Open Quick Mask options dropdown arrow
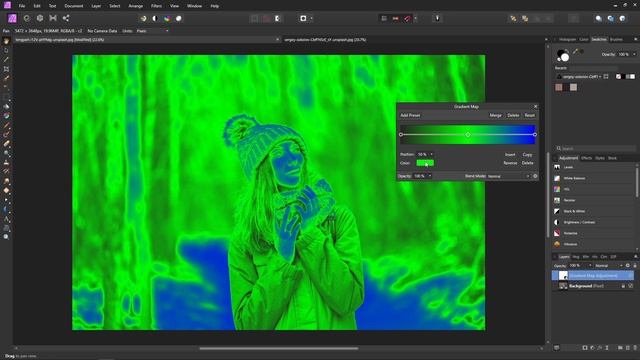 pos(311,18)
